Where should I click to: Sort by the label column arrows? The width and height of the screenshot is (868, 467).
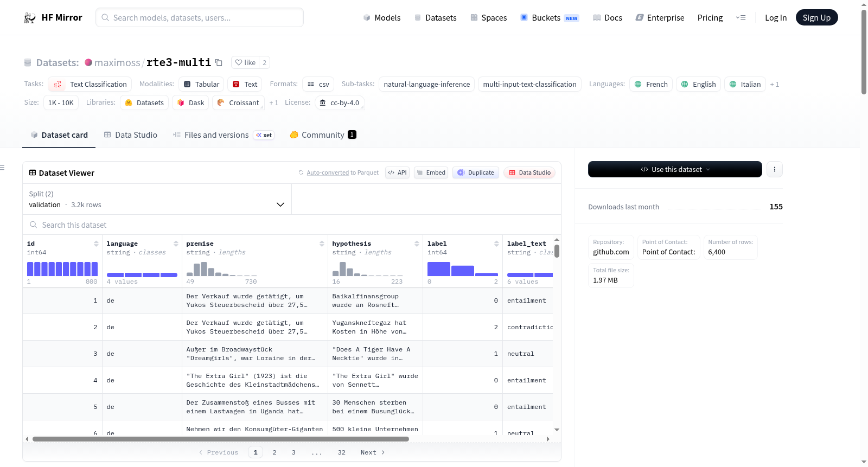(496, 244)
